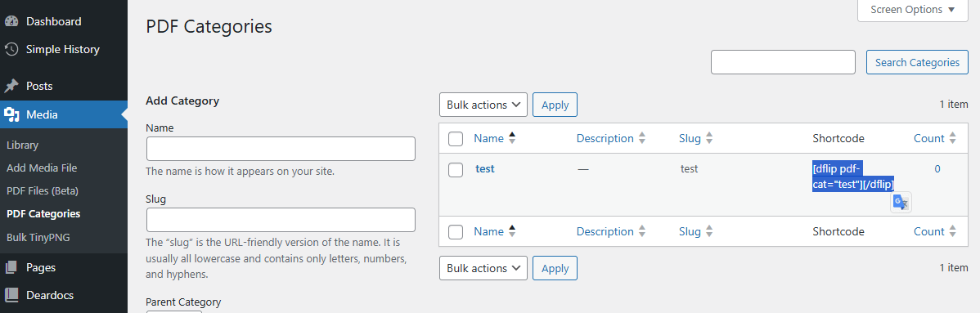Click the Deardocs book icon

11,295
